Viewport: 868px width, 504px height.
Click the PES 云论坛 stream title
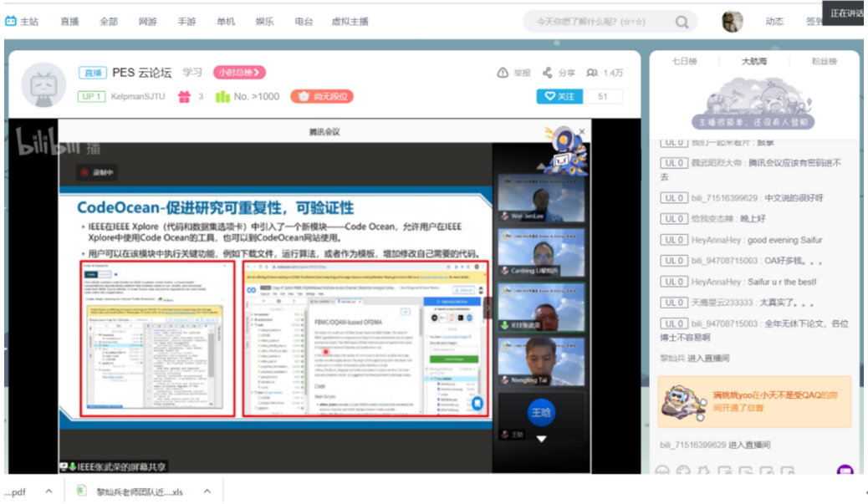click(141, 73)
